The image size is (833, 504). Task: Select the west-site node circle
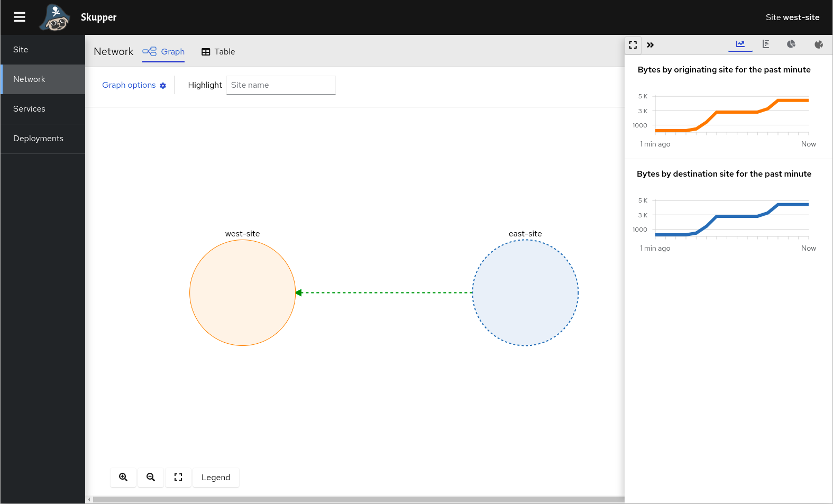pyautogui.click(x=242, y=292)
